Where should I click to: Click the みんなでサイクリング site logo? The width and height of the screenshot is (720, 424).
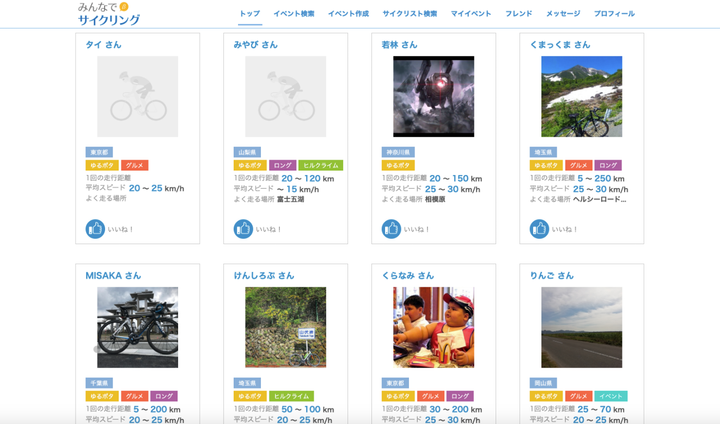point(109,14)
